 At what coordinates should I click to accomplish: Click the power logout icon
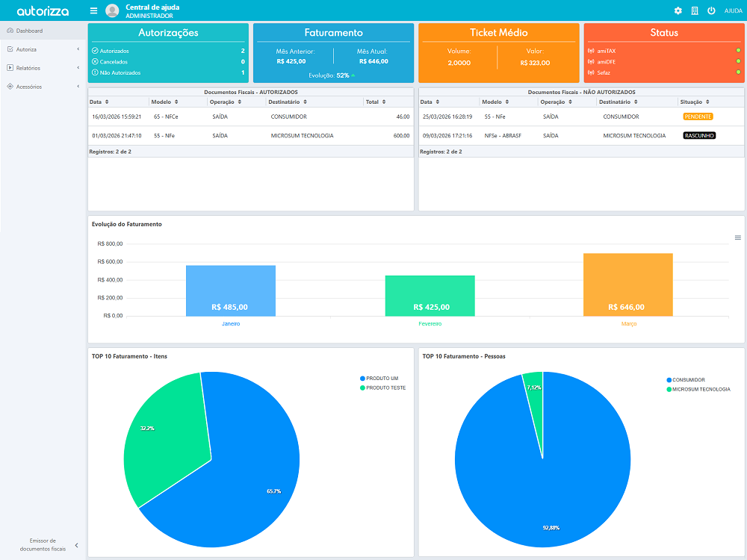(711, 11)
